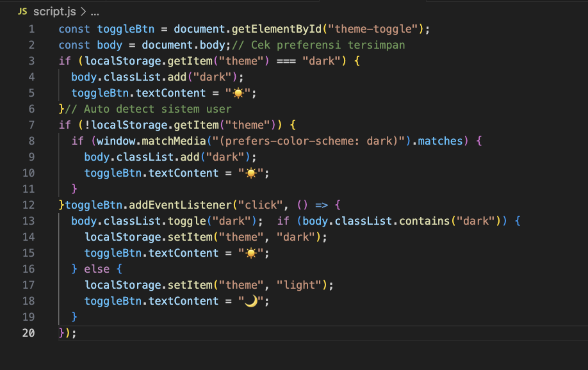Click line number 20 in the gutter
588x370 pixels.
click(29, 333)
